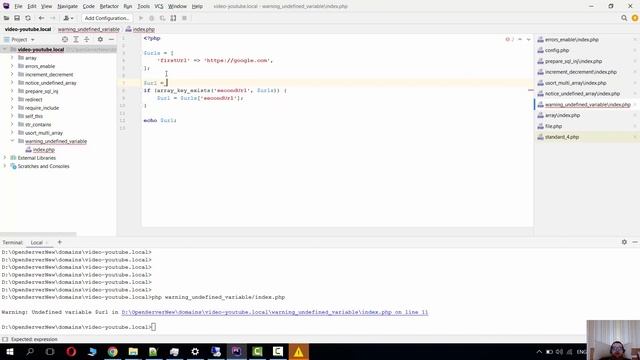Click the Add Configuration button
This screenshot has height=360, width=640.
click(x=107, y=18)
